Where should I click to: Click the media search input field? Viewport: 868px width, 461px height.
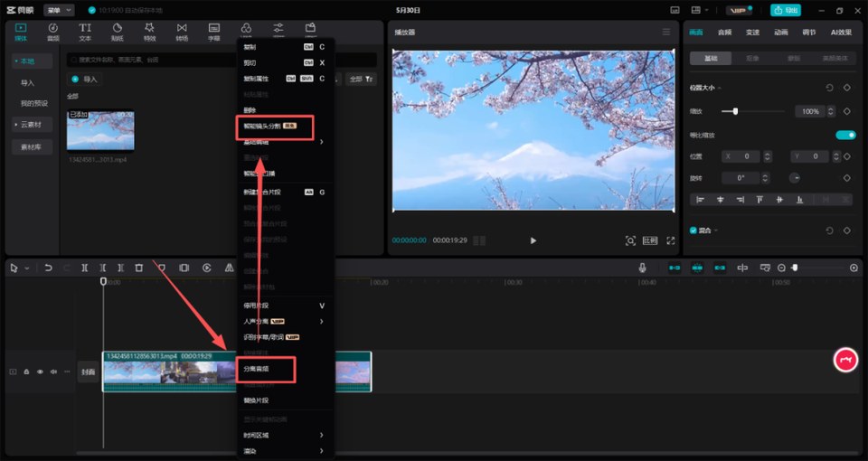pyautogui.click(x=222, y=60)
